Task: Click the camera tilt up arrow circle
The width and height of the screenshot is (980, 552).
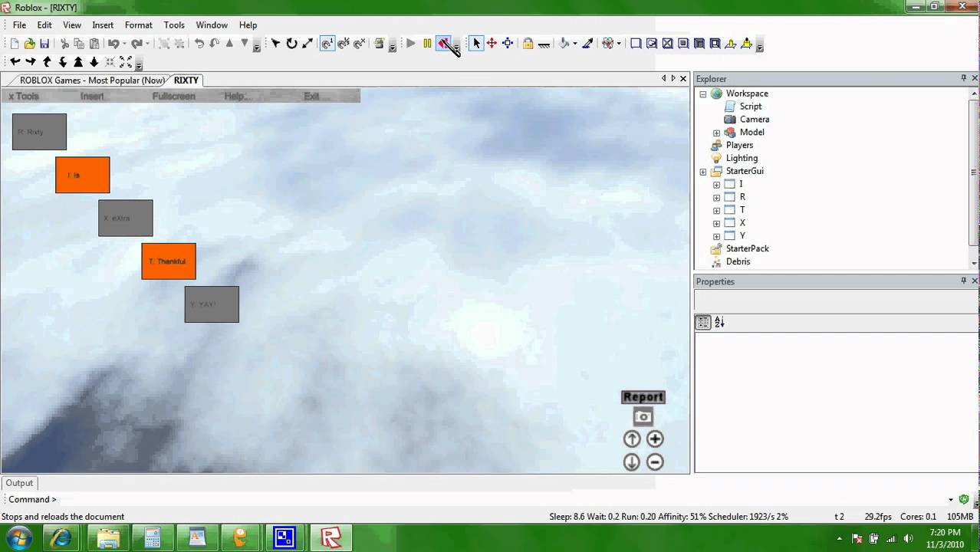Action: (x=632, y=439)
